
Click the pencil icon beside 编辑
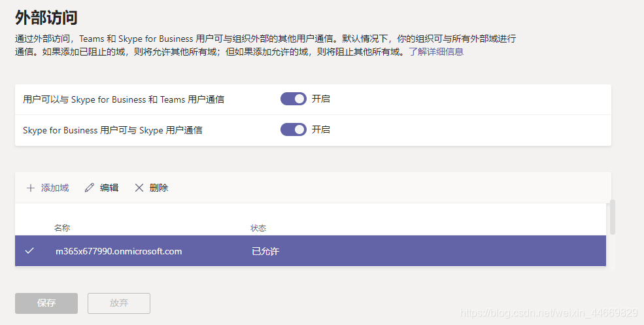89,188
